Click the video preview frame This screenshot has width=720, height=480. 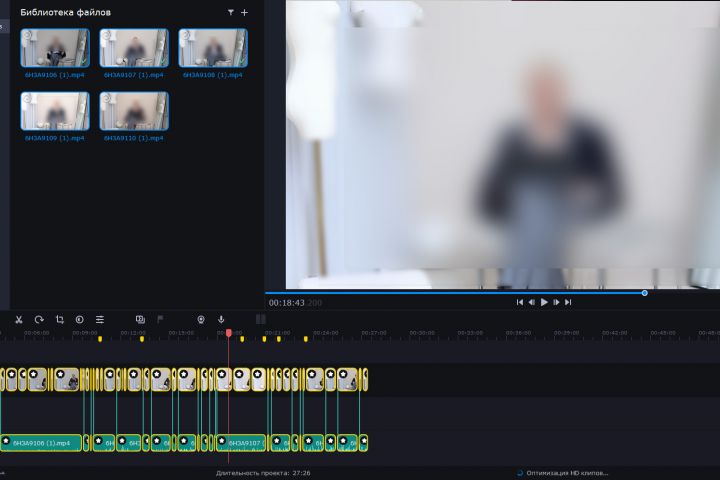coord(503,144)
